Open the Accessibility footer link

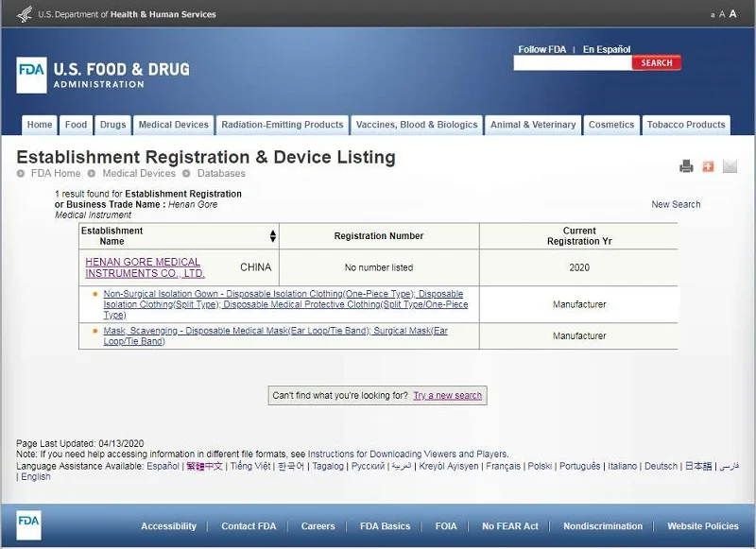(x=169, y=526)
